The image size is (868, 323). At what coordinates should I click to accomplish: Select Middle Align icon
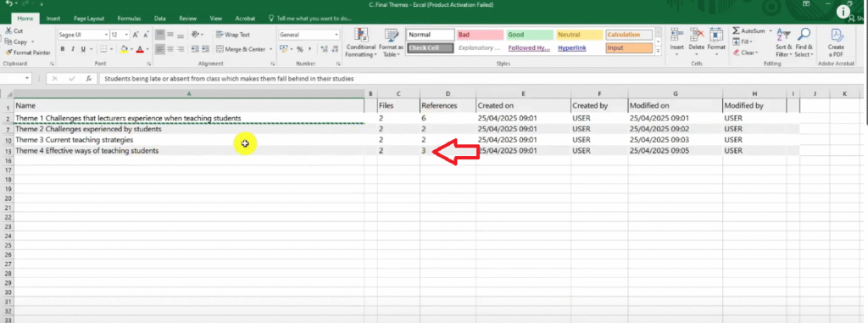pyautogui.click(x=170, y=35)
